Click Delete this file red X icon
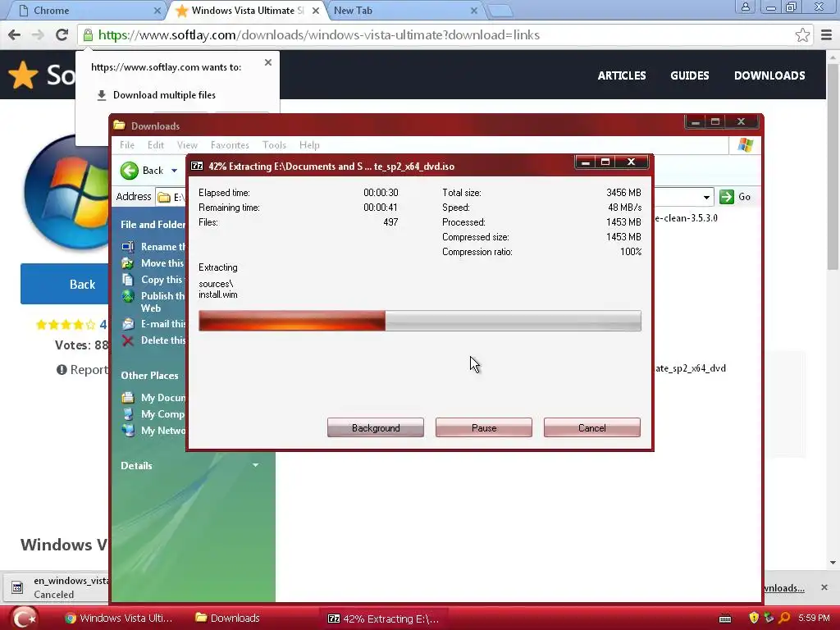Screen dimensions: 840x630 pos(127,340)
